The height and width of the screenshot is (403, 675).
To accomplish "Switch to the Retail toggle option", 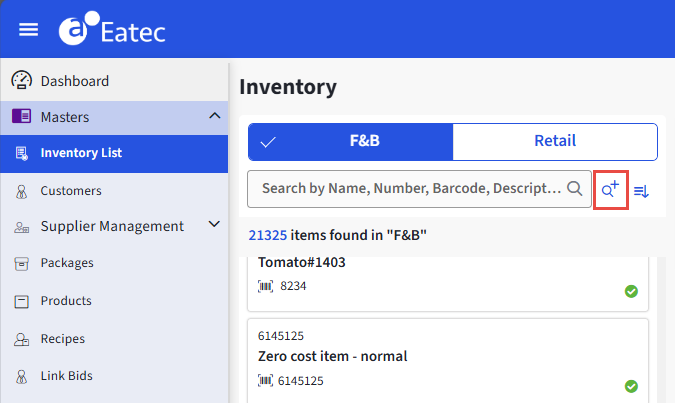I will 554,141.
